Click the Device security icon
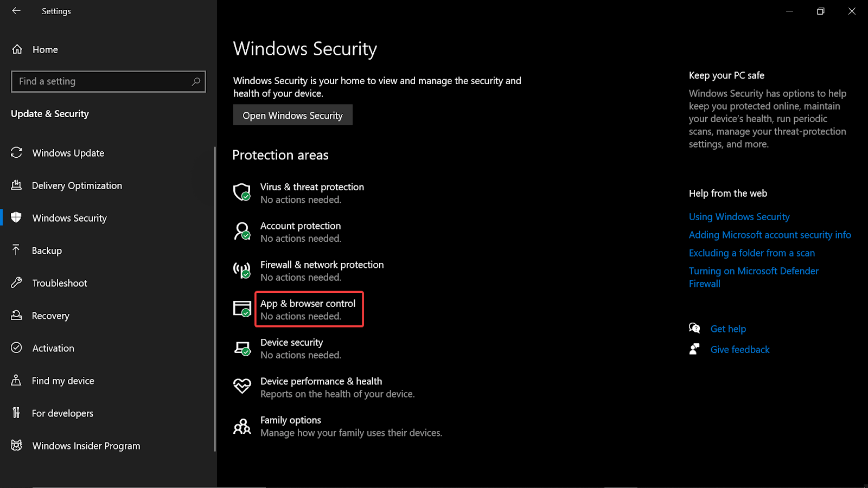Image resolution: width=868 pixels, height=488 pixels. (x=242, y=348)
